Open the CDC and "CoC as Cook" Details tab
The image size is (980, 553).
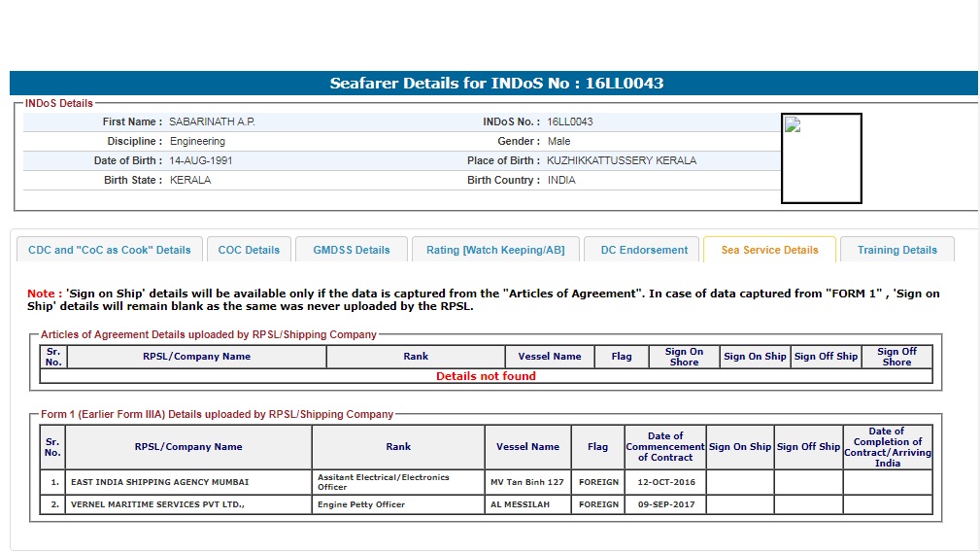[110, 250]
